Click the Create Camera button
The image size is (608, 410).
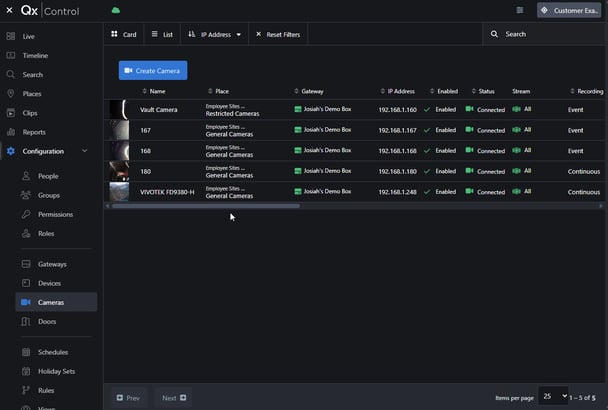[153, 71]
